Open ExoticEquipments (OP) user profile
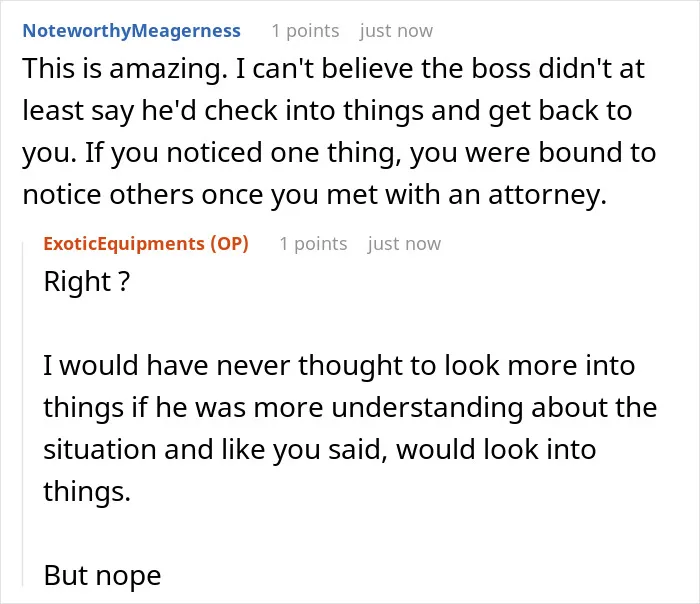 [x=146, y=244]
